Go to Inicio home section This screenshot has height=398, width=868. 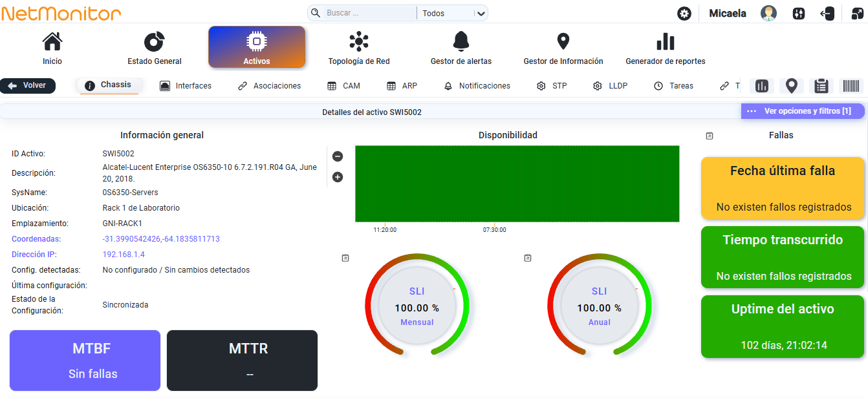point(52,48)
